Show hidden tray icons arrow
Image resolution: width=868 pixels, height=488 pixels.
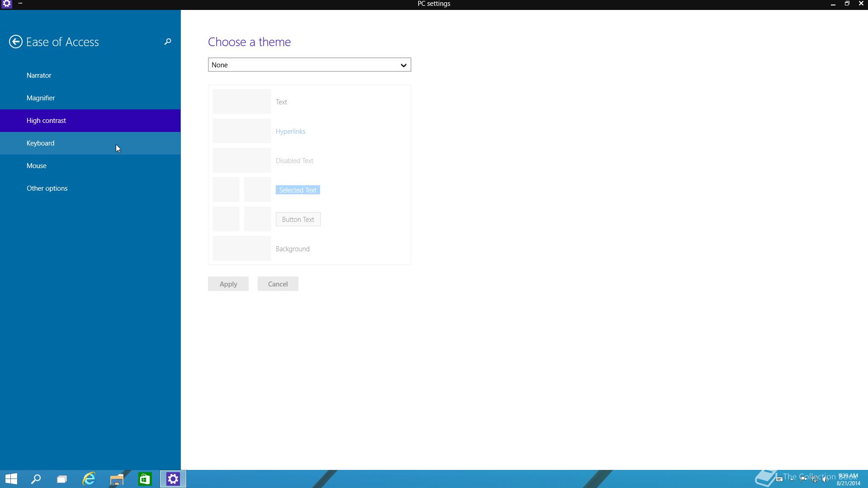click(x=792, y=479)
